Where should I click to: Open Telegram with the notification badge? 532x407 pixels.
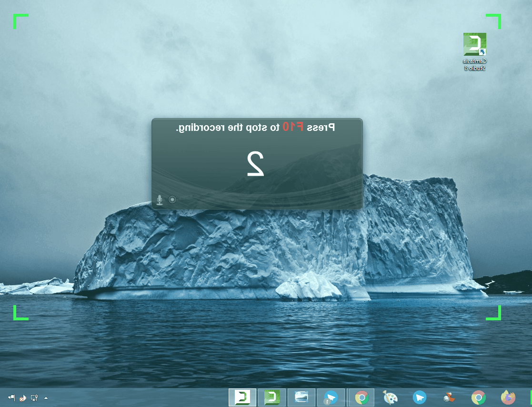331,397
